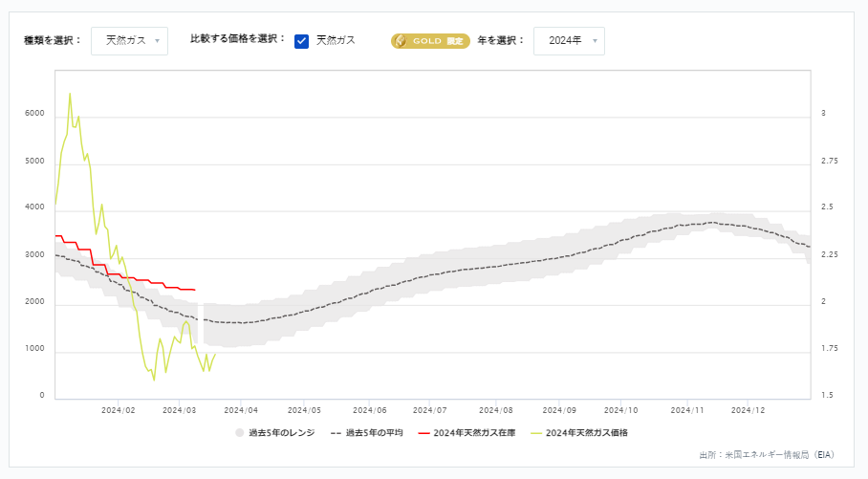Click the 2024/08 x-axis label
The height and width of the screenshot is (479, 868).
pyautogui.click(x=496, y=410)
